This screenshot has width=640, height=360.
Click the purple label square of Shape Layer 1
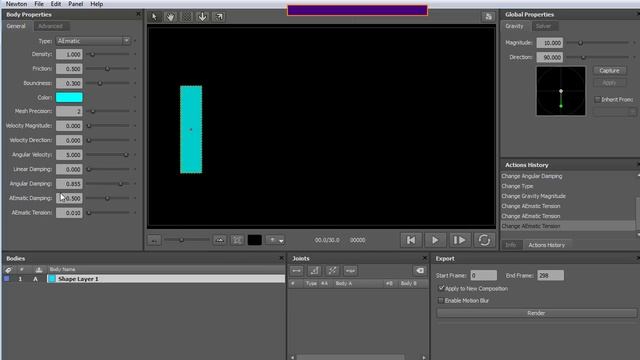[7, 279]
